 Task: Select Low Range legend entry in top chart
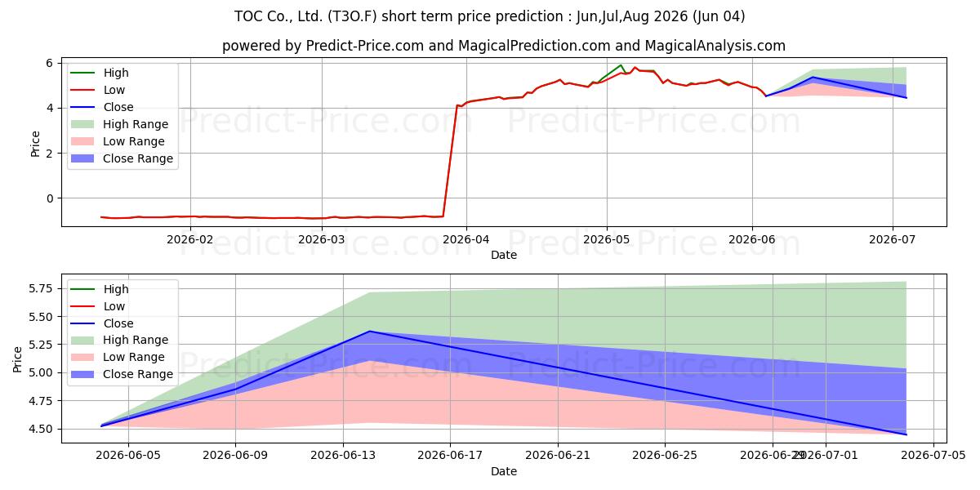coord(120,141)
